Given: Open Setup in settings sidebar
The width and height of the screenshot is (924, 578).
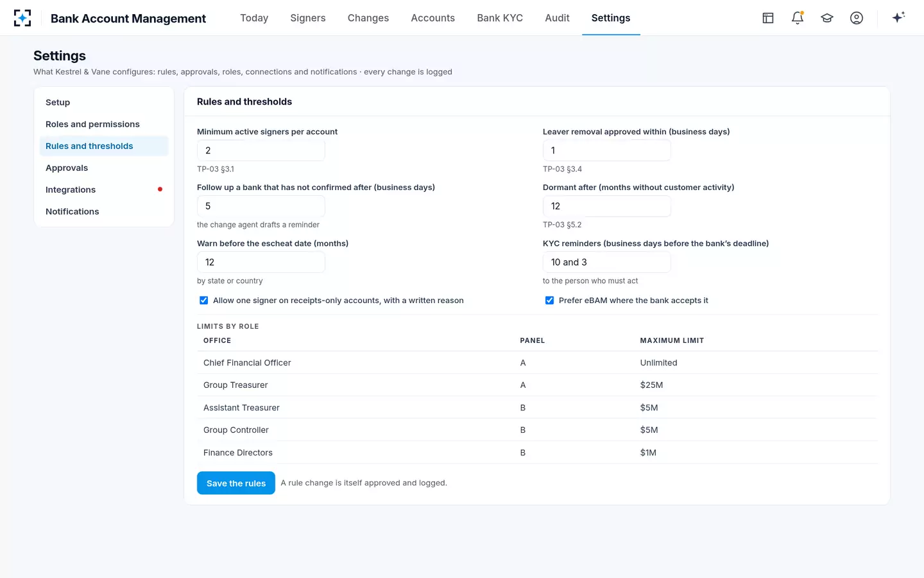Looking at the screenshot, I should 104,102.
